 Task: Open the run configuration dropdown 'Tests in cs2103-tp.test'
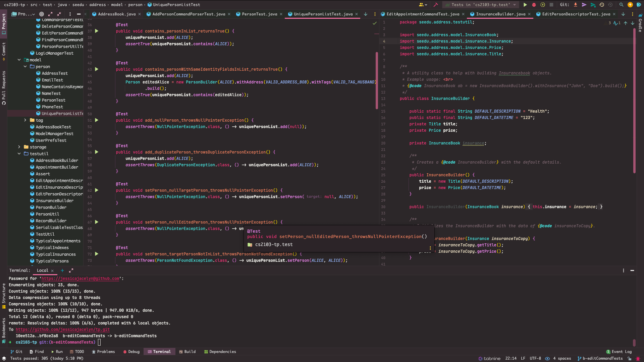click(481, 5)
